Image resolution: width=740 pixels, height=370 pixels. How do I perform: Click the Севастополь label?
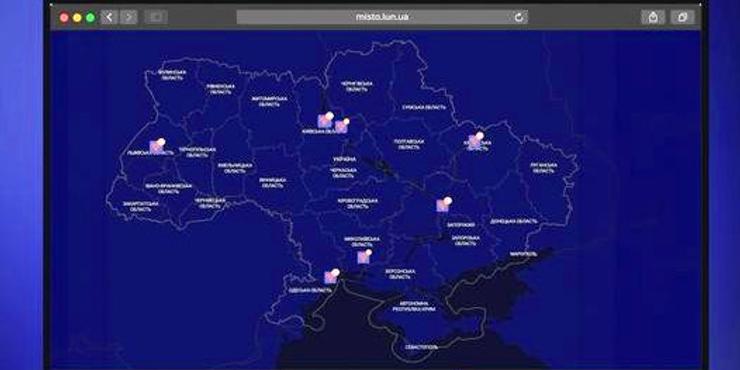421,347
